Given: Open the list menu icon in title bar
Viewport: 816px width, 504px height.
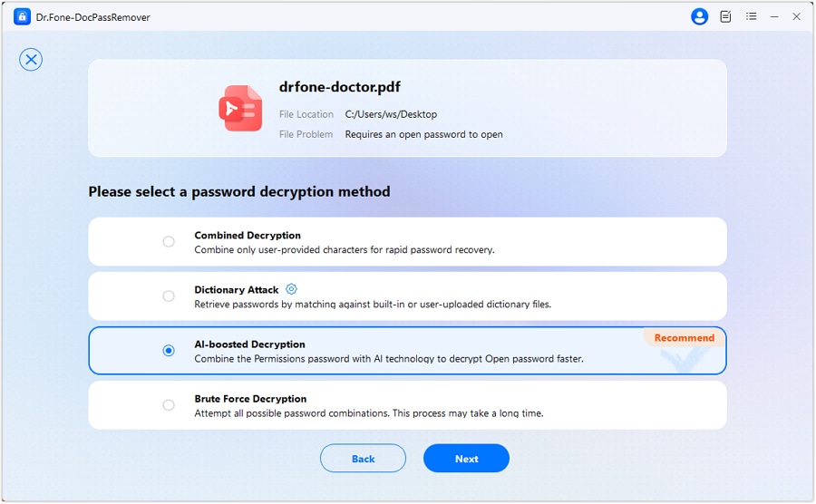Looking at the screenshot, I should point(751,16).
